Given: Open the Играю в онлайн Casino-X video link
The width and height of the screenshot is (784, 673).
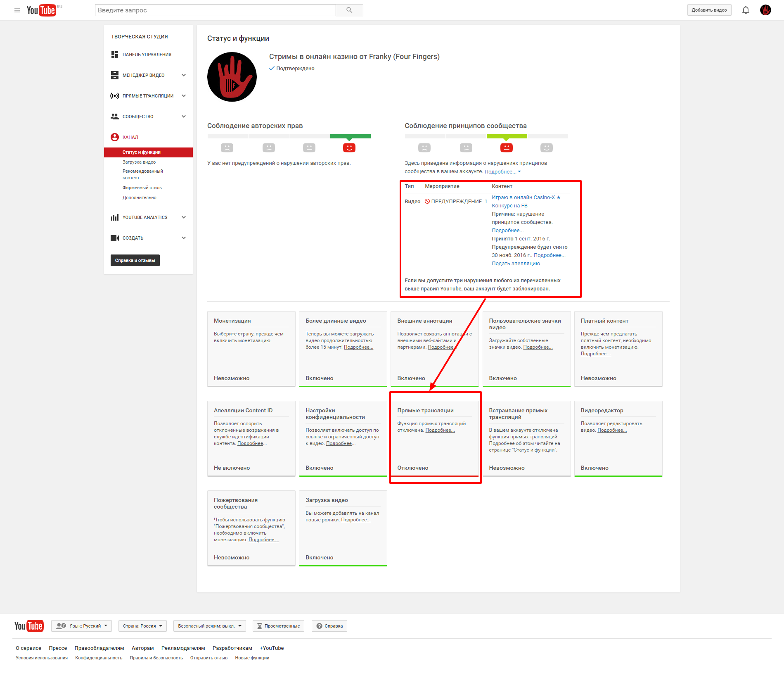Looking at the screenshot, I should [x=526, y=202].
